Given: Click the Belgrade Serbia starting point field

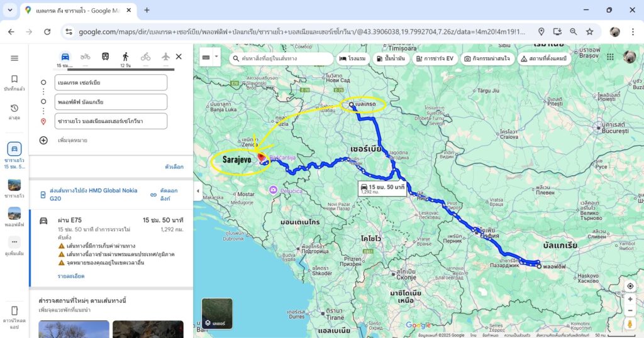Looking at the screenshot, I should click(x=111, y=82).
